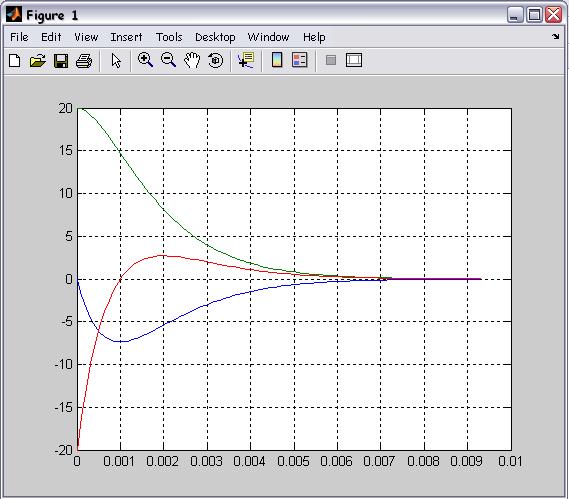Expand the Desktop menu
This screenshot has width=569, height=499.
(x=215, y=37)
